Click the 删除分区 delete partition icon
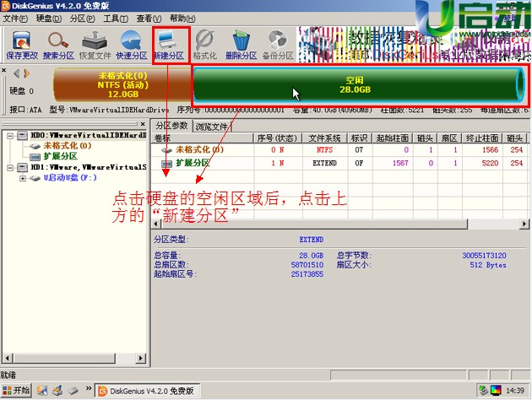Viewport: 532px width, 400px height. coord(242,45)
